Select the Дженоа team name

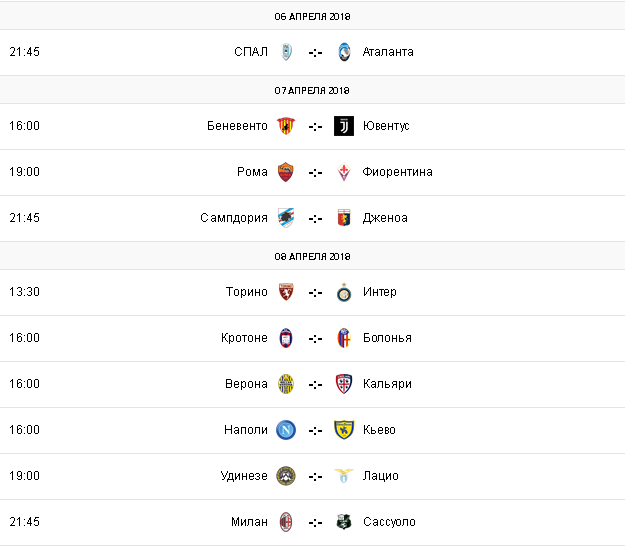[386, 218]
